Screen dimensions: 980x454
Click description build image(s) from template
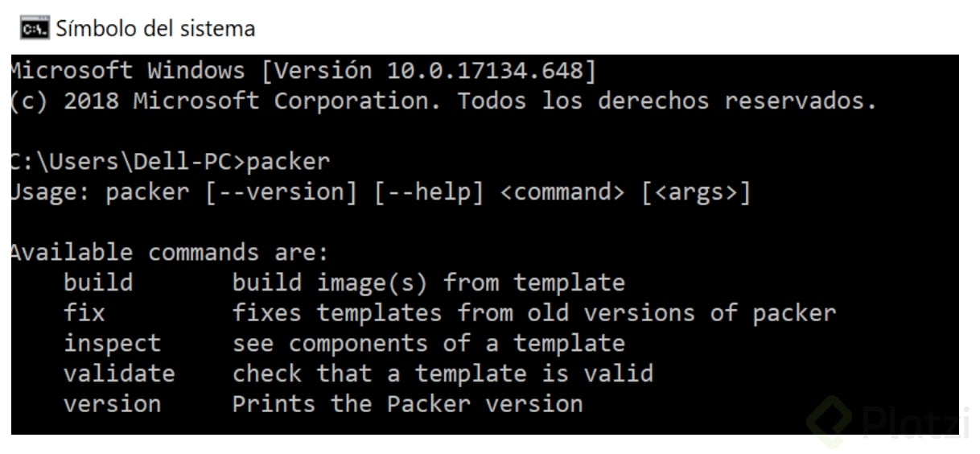tap(429, 283)
